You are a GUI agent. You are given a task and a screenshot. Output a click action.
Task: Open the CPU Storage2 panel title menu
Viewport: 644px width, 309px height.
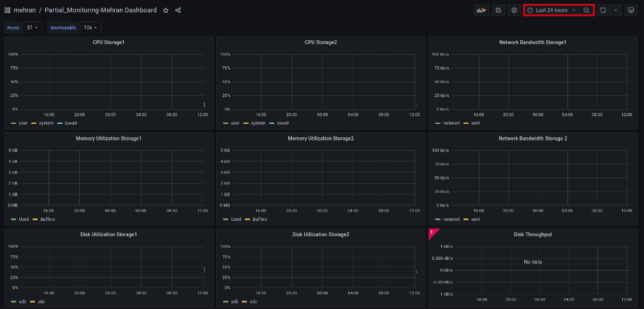321,42
